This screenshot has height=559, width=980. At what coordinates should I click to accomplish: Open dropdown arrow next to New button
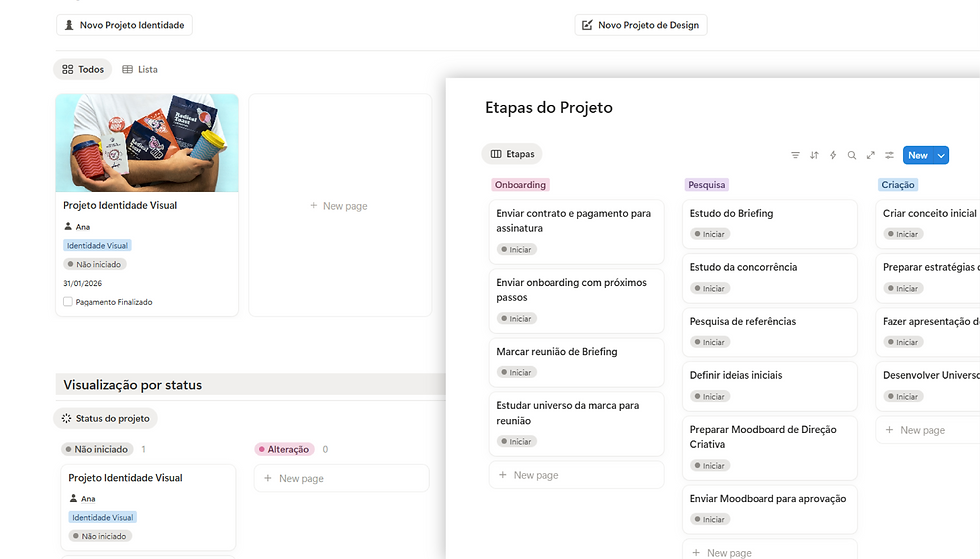[941, 155]
